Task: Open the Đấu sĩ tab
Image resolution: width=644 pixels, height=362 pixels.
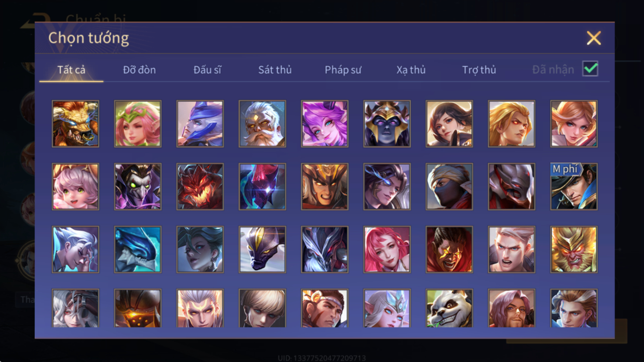Action: (x=207, y=70)
